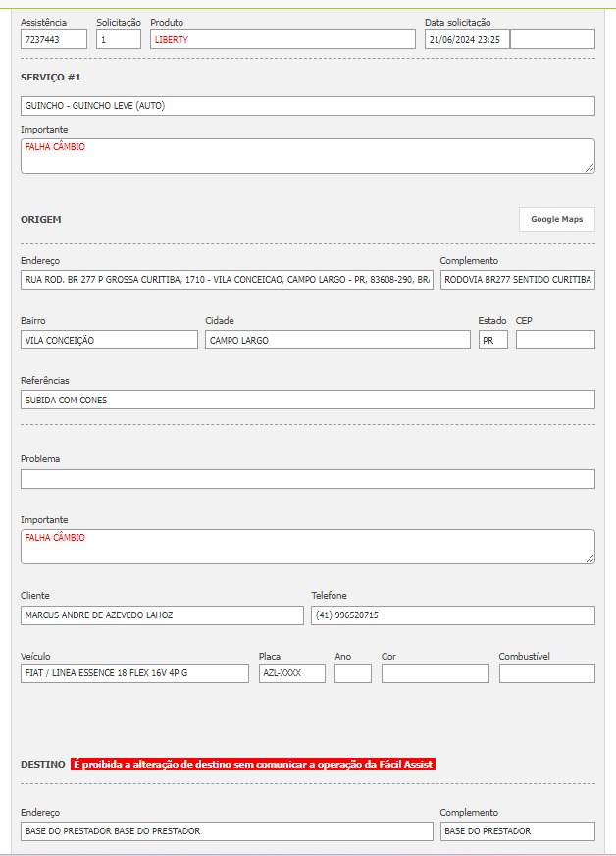616x856 pixels.
Task: Click the empty Combustível field
Action: [546, 673]
